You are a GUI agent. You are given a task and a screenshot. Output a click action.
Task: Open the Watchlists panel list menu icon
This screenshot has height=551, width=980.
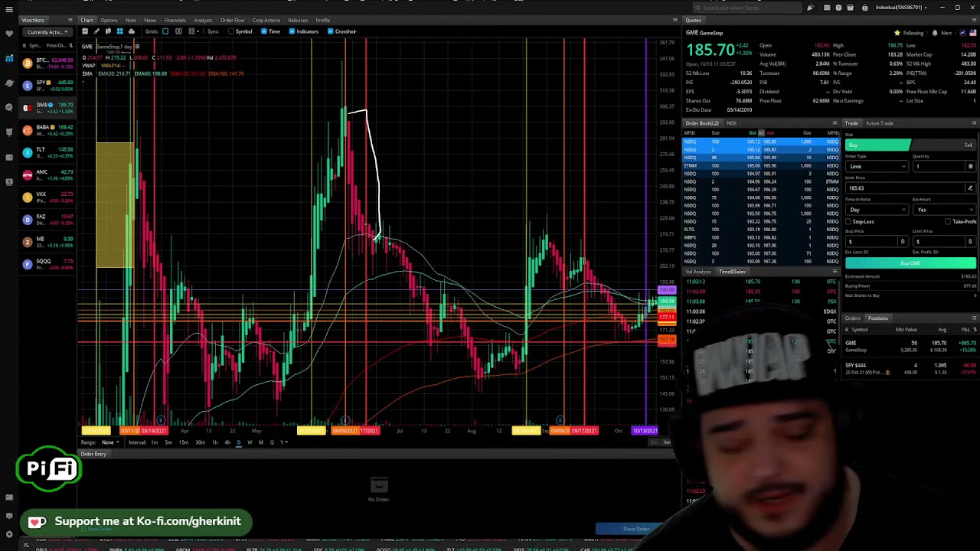click(70, 20)
